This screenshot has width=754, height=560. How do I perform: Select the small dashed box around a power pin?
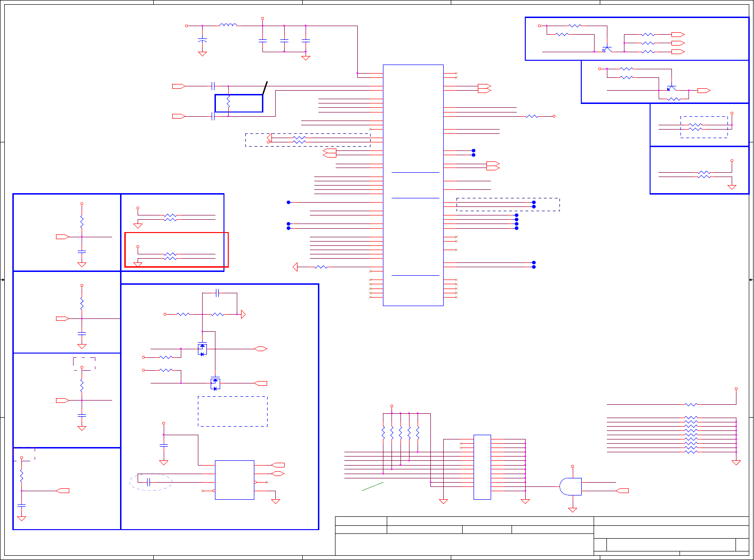84,364
